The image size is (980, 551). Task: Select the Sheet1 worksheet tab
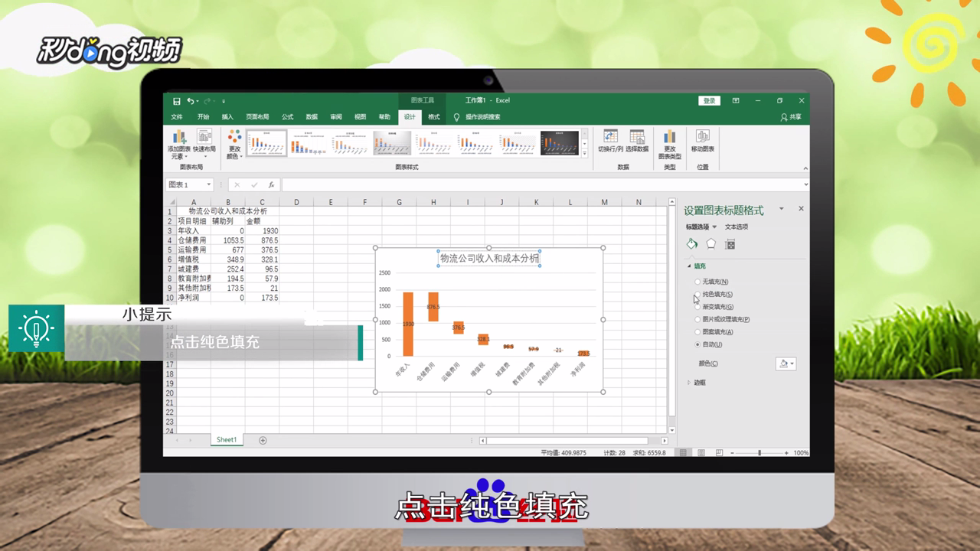click(x=227, y=439)
